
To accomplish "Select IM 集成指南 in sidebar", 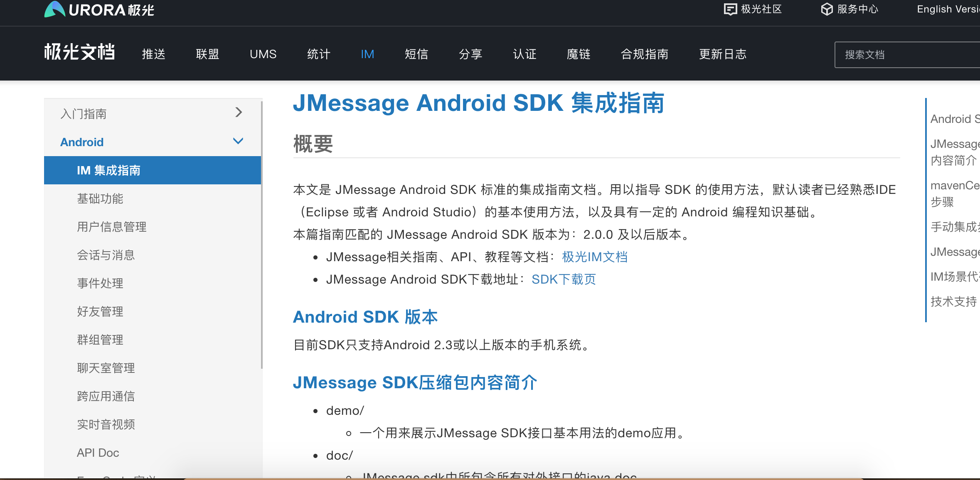I will (x=153, y=170).
